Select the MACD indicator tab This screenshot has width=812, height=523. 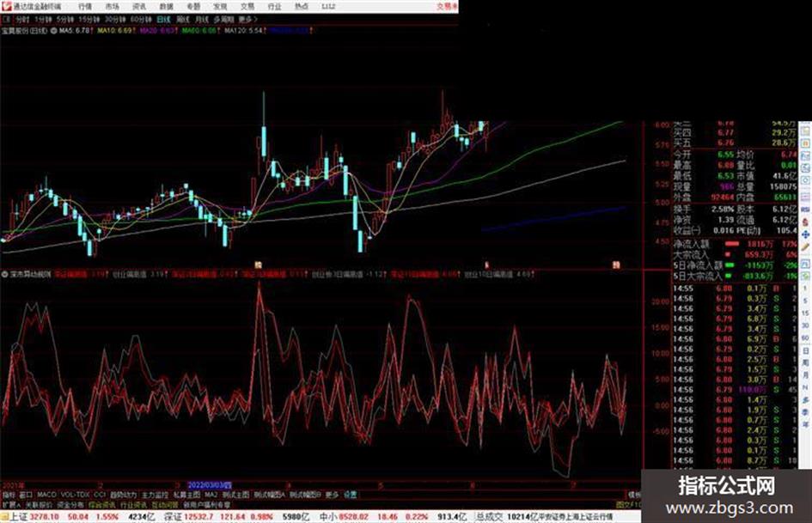[46, 495]
